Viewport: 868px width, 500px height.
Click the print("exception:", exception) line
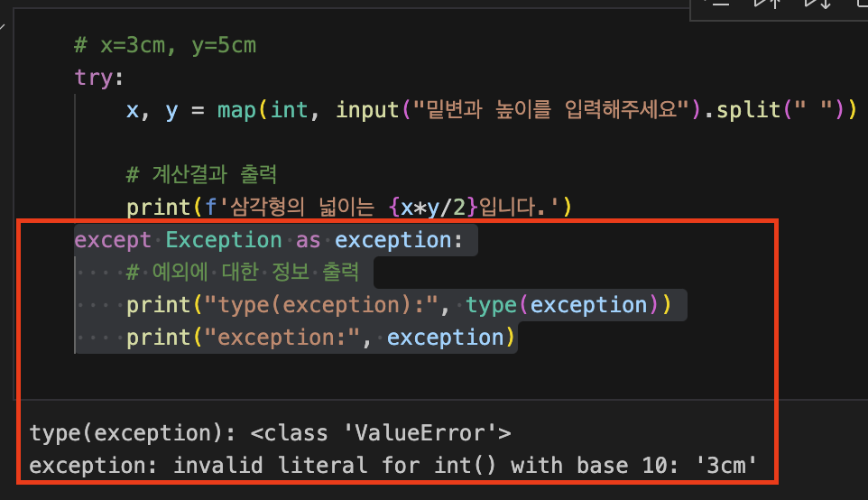321,338
